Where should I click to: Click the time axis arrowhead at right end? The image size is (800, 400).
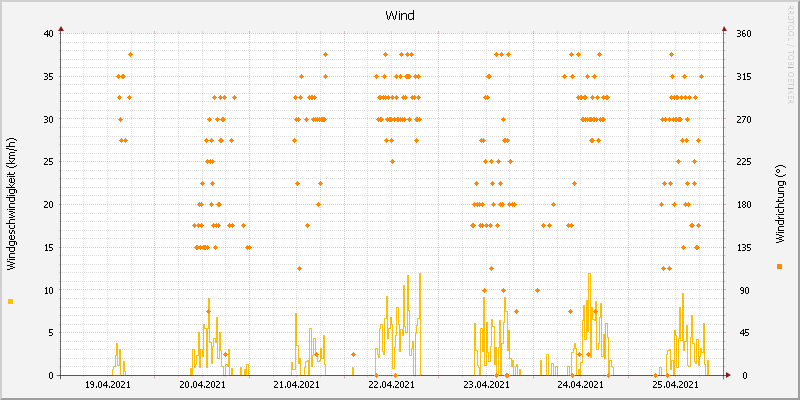pyautogui.click(x=728, y=376)
